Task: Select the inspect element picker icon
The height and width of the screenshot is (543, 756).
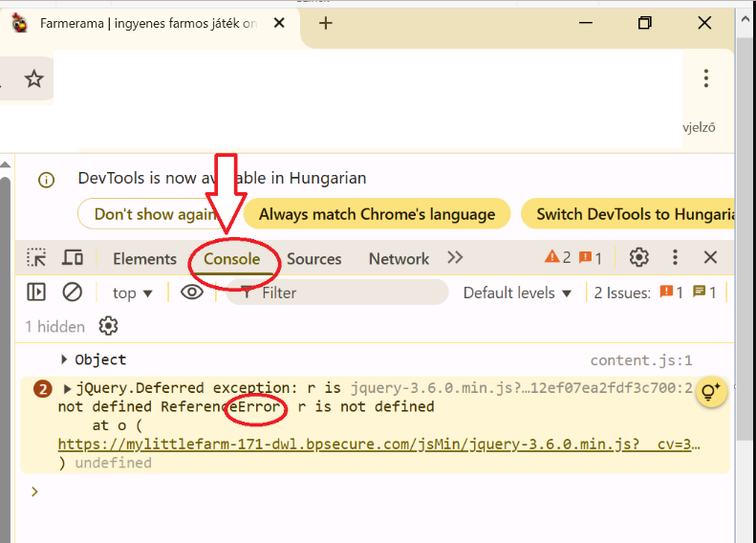Action: [36, 257]
